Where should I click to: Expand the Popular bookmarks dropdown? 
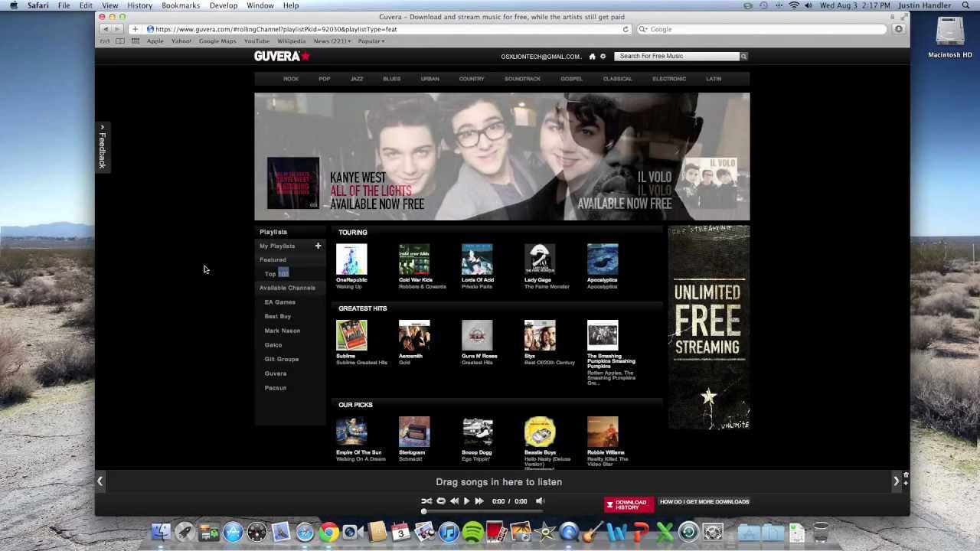coord(371,41)
